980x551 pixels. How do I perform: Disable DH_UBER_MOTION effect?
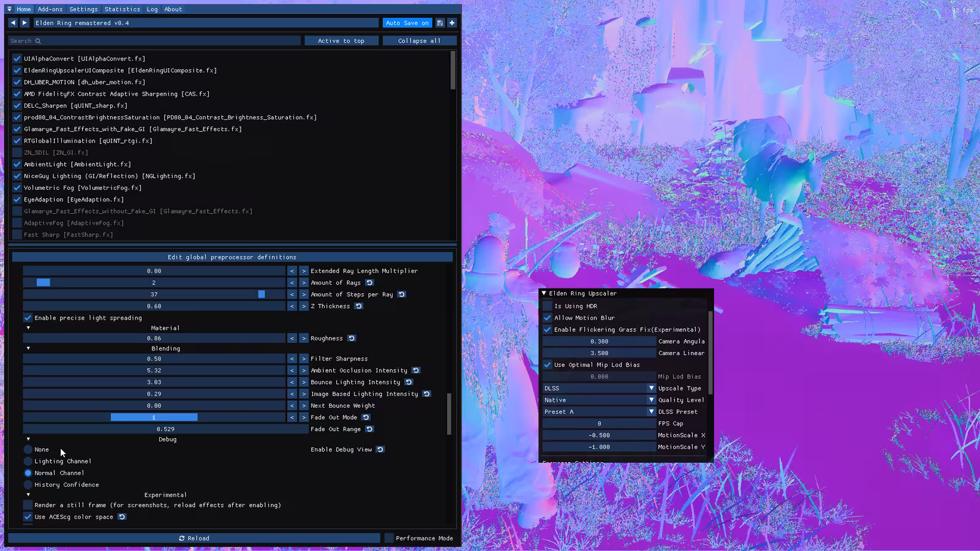pyautogui.click(x=17, y=82)
